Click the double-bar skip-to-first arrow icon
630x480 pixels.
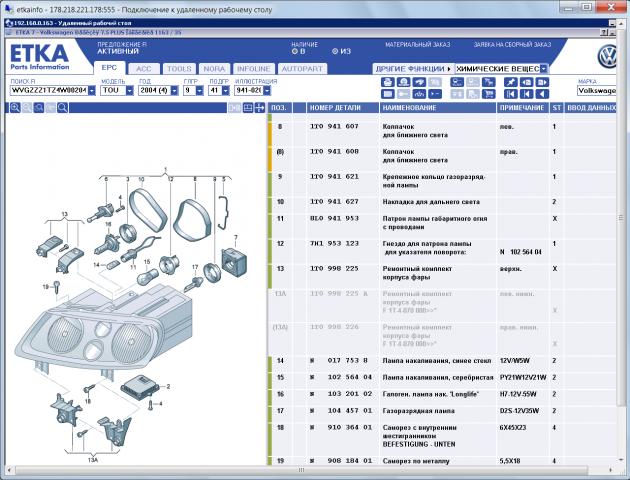click(x=511, y=94)
